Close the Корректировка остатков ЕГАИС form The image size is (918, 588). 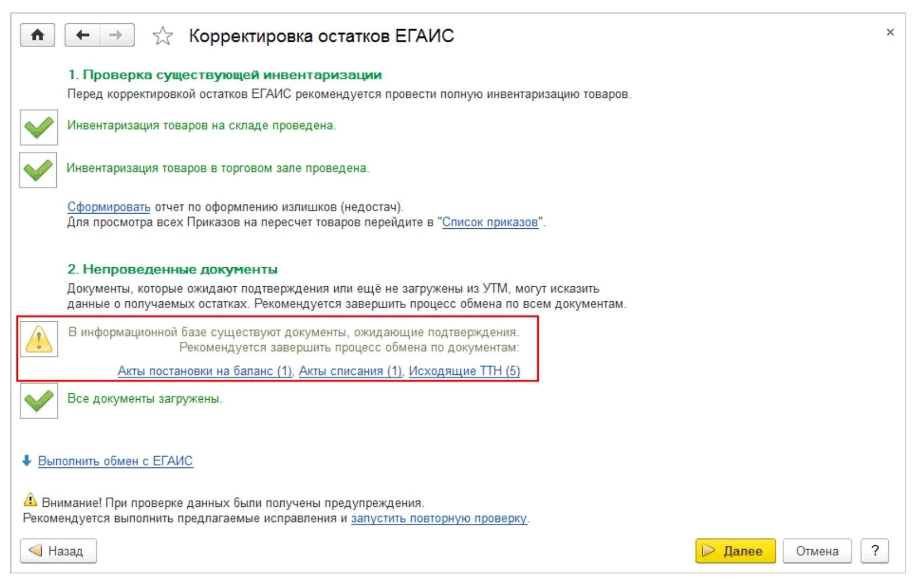click(890, 32)
